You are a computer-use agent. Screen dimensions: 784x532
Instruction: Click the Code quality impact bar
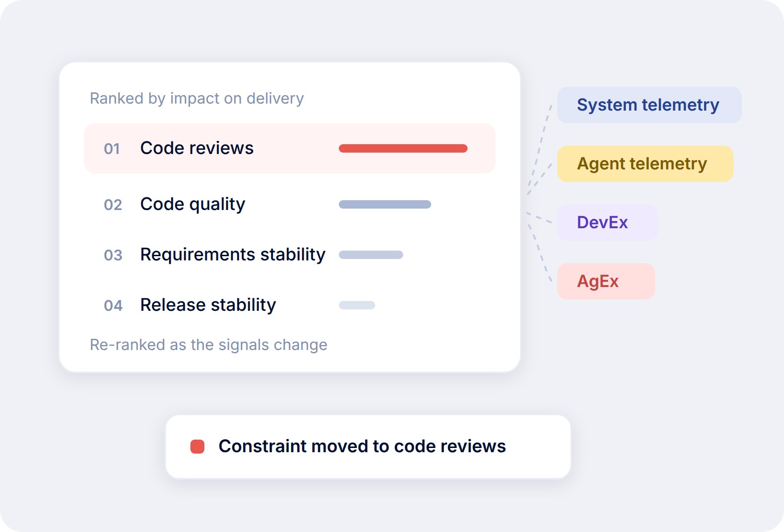(x=385, y=204)
